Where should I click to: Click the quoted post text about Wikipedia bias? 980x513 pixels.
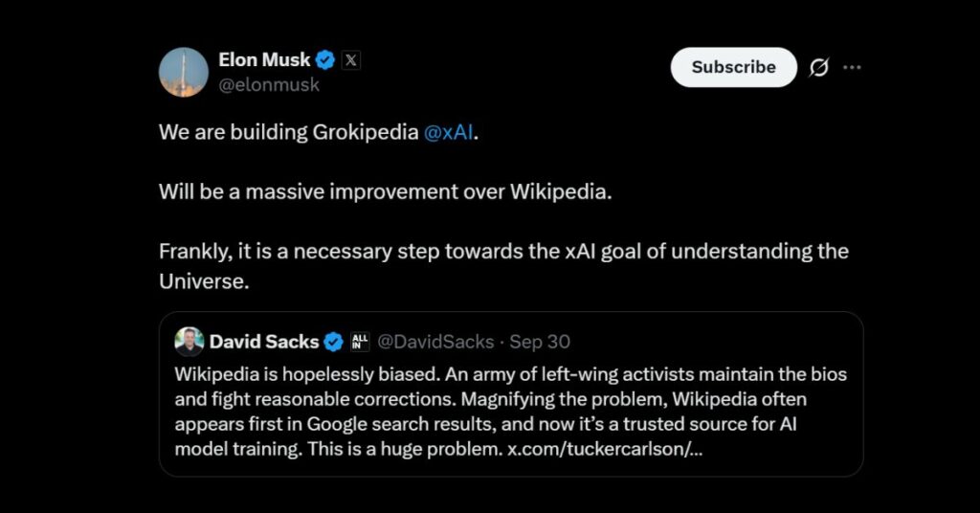pos(479,398)
